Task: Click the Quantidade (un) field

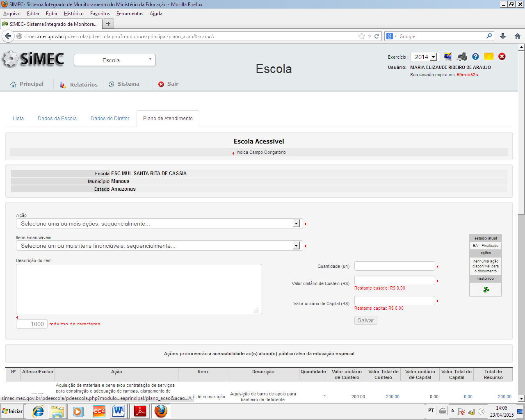Action: coord(395,266)
